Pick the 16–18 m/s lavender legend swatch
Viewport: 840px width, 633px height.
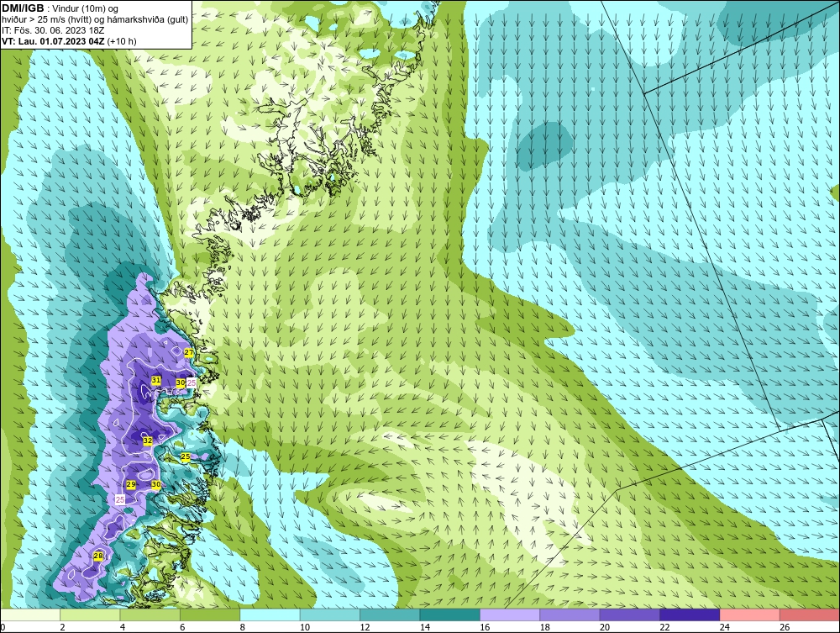point(510,615)
